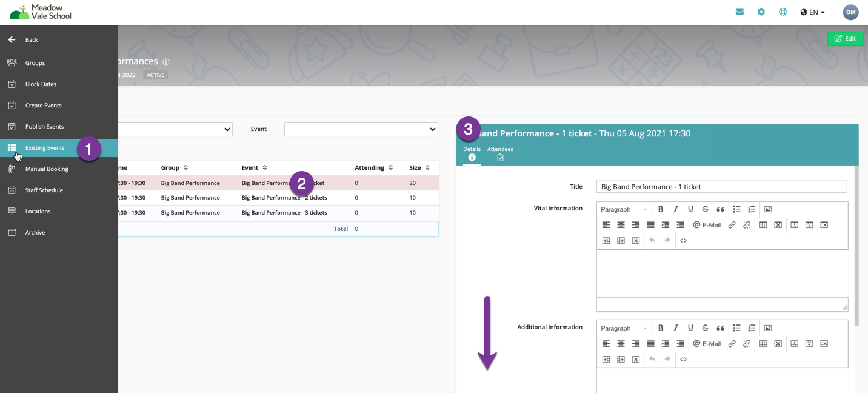The width and height of the screenshot is (868, 393).
Task: Open Paragraph format dropdown in Additional Information
Action: tap(624, 328)
